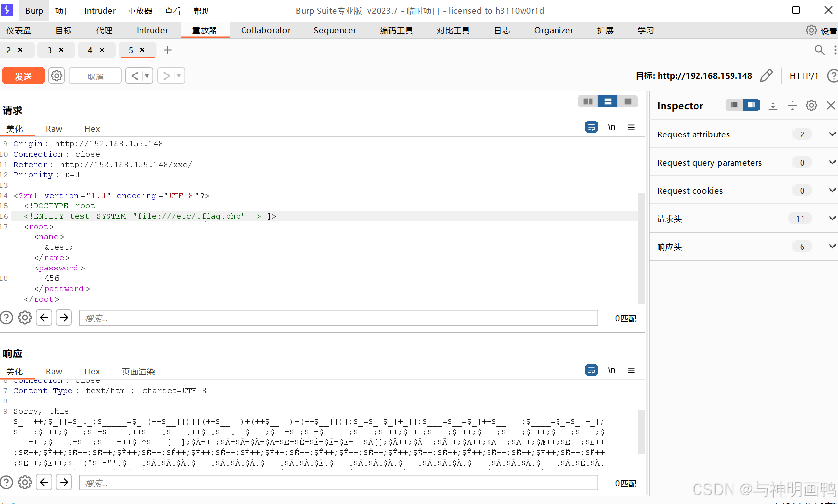The image size is (838, 504).
Task: Click request search previous match arrow
Action: pos(44,318)
